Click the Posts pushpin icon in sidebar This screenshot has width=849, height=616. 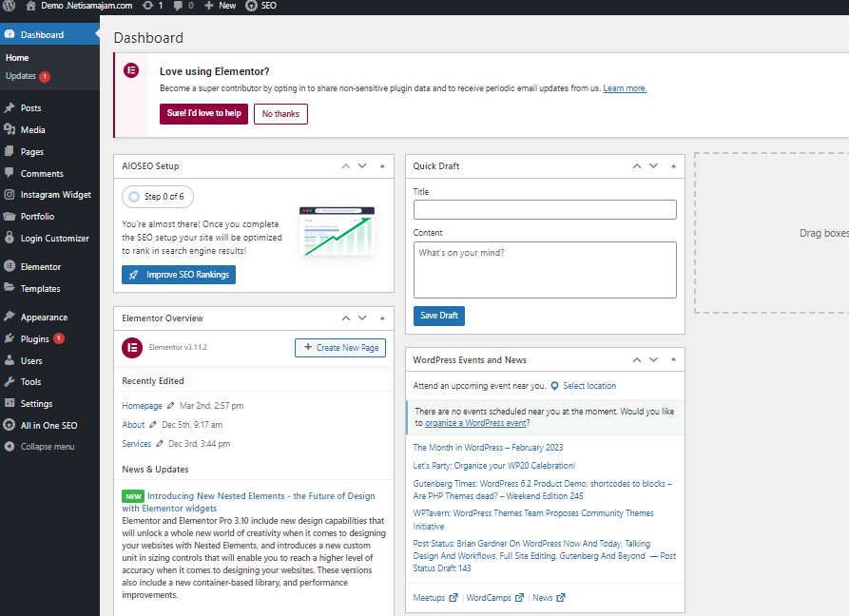coord(10,107)
